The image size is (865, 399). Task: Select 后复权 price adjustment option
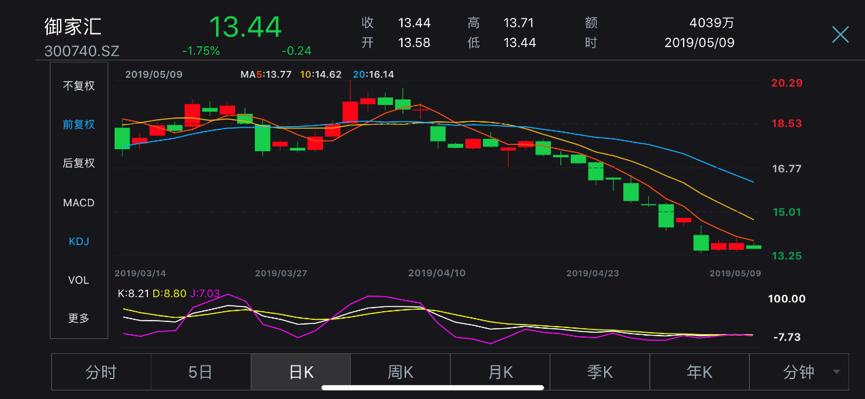pyautogui.click(x=78, y=163)
